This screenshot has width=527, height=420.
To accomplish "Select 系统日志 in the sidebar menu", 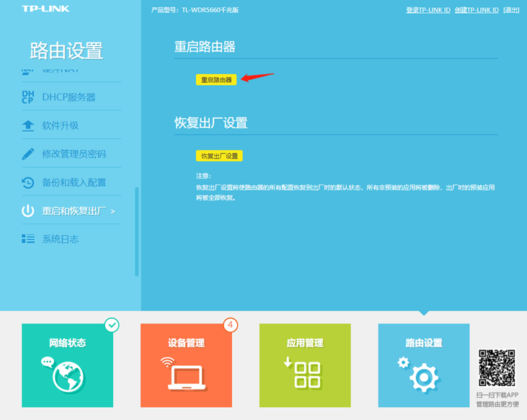I will click(60, 238).
